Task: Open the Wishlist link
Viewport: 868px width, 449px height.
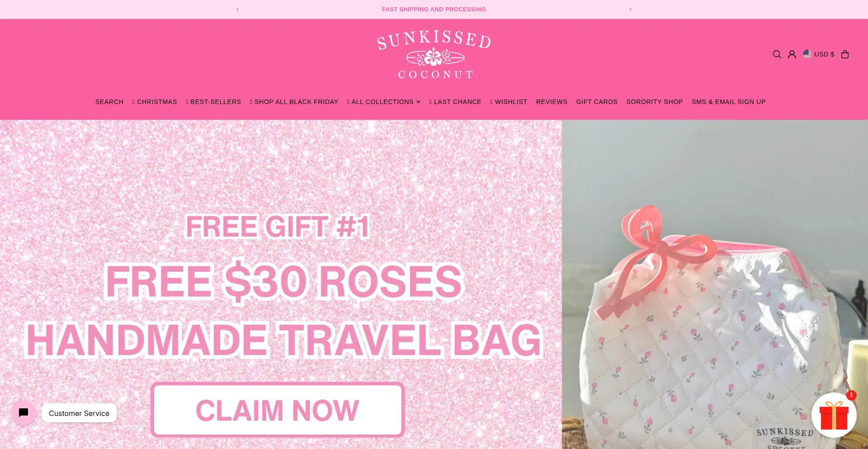Action: [509, 102]
